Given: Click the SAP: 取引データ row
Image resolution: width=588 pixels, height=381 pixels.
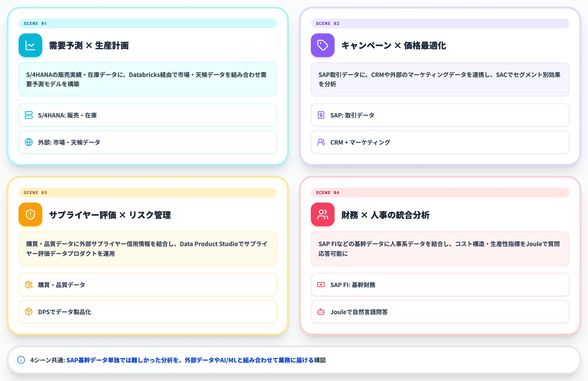Looking at the screenshot, I should (x=440, y=115).
